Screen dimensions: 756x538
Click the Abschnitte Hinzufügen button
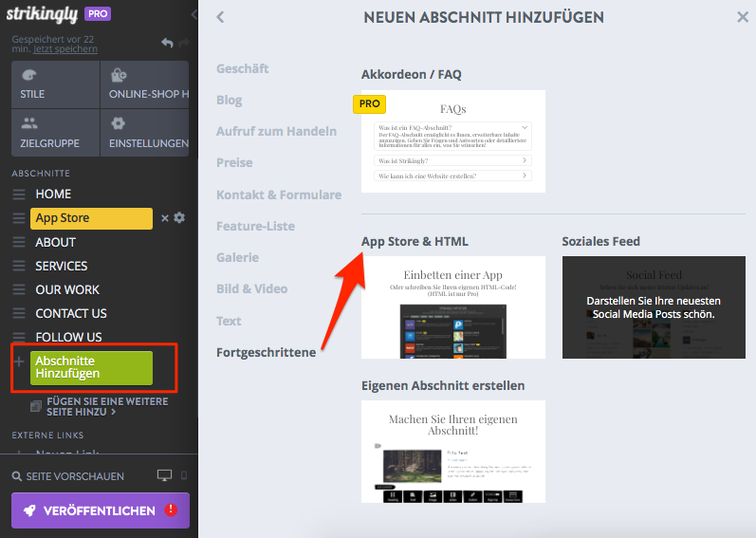pyautogui.click(x=91, y=367)
